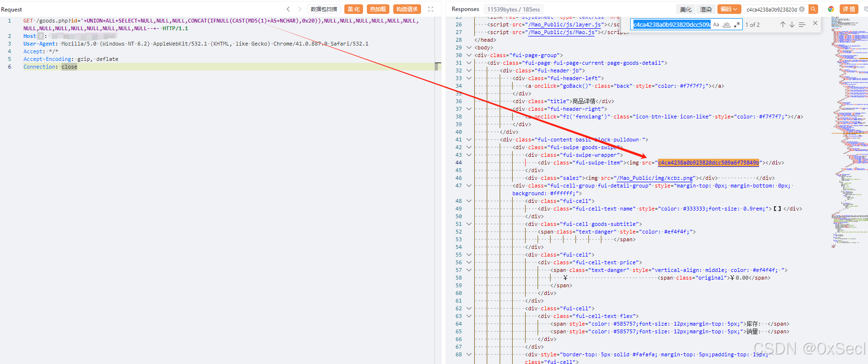Open the /Mao_Public/img/kcbz.png link

point(655,178)
